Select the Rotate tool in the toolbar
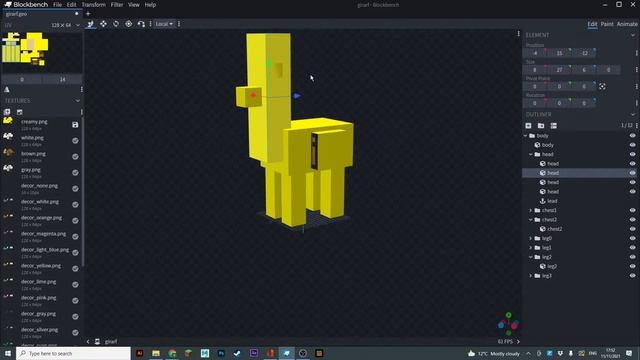Image resolution: width=640 pixels, height=360 pixels. tap(116, 24)
